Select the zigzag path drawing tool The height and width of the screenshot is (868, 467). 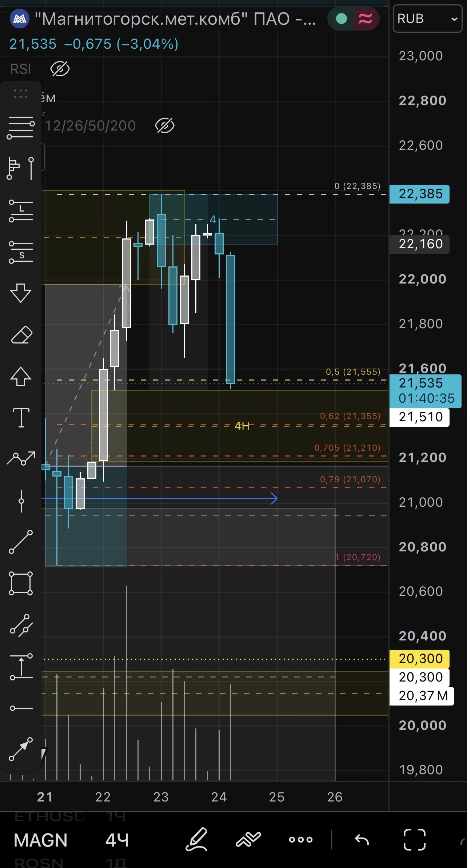tap(21, 458)
